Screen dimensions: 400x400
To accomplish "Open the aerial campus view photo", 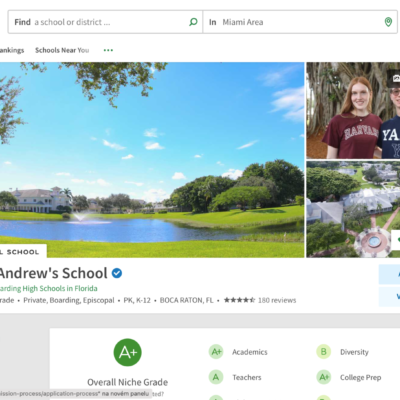I will click(x=353, y=209).
